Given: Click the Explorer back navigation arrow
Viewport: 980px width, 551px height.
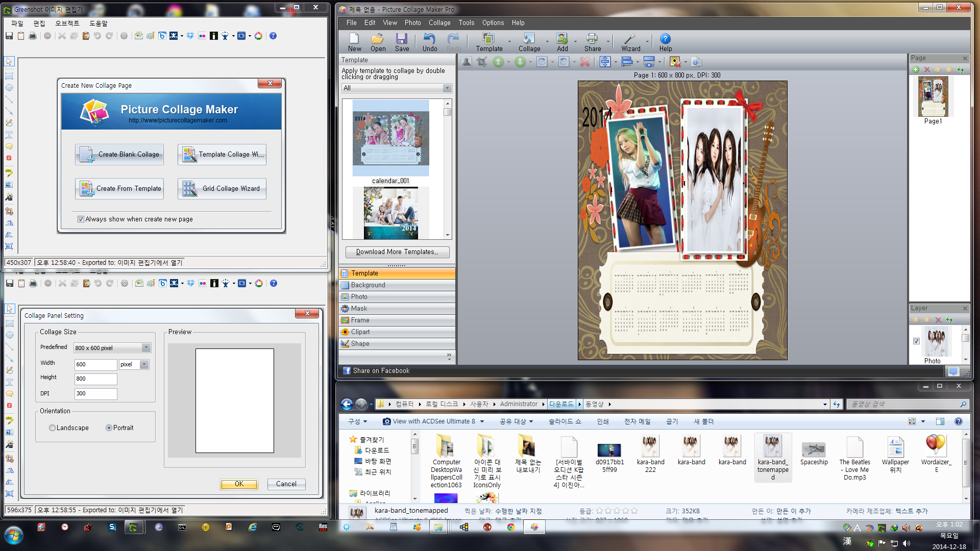Looking at the screenshot, I should pyautogui.click(x=347, y=405).
